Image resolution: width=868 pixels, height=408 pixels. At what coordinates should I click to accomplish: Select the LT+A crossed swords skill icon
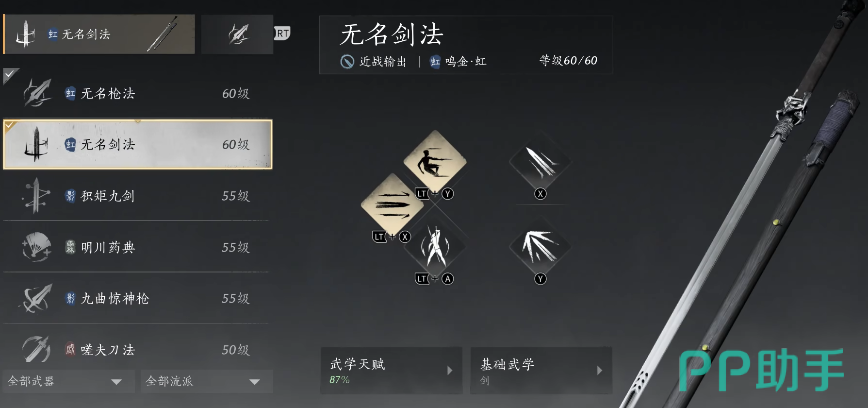(x=435, y=247)
